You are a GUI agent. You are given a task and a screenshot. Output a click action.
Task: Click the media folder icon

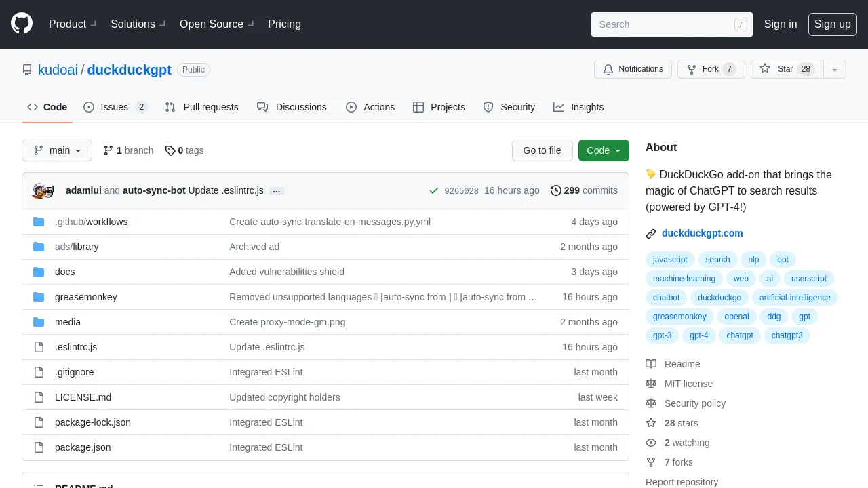39,322
